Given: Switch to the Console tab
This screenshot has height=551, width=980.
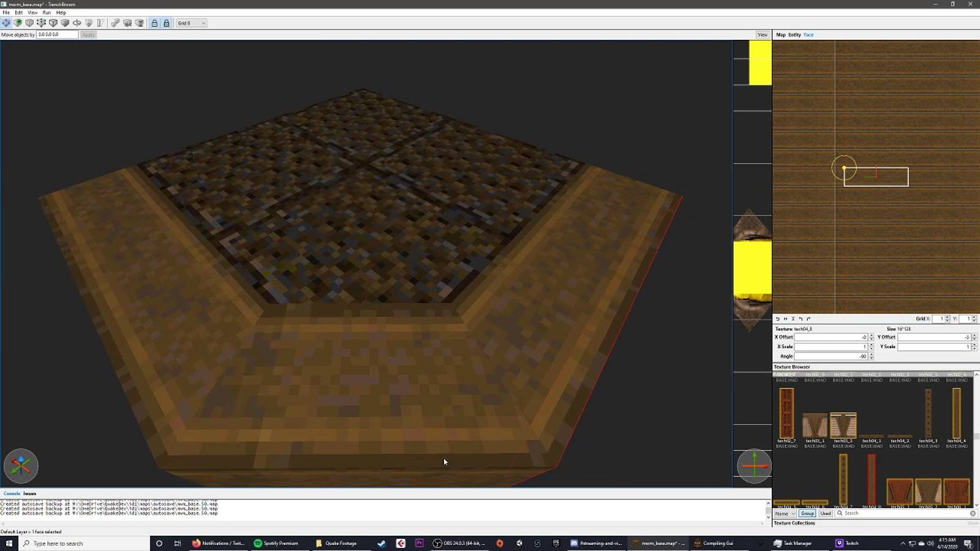Looking at the screenshot, I should click(x=12, y=493).
